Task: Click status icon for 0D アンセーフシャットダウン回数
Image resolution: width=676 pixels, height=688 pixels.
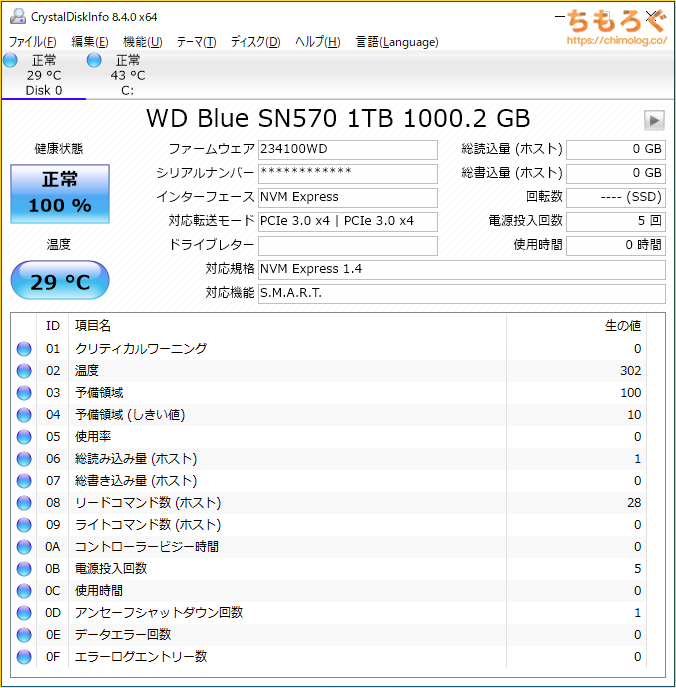Action: (24, 613)
